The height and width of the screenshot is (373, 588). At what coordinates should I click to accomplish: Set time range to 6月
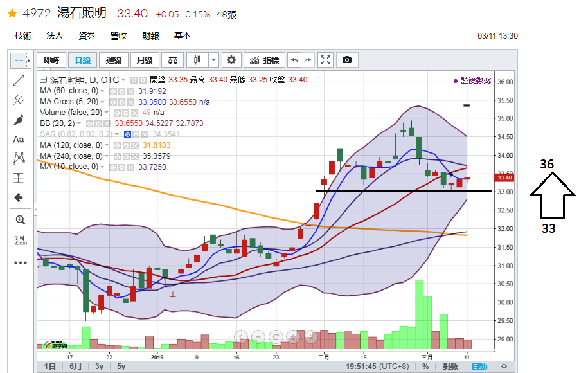(x=75, y=366)
